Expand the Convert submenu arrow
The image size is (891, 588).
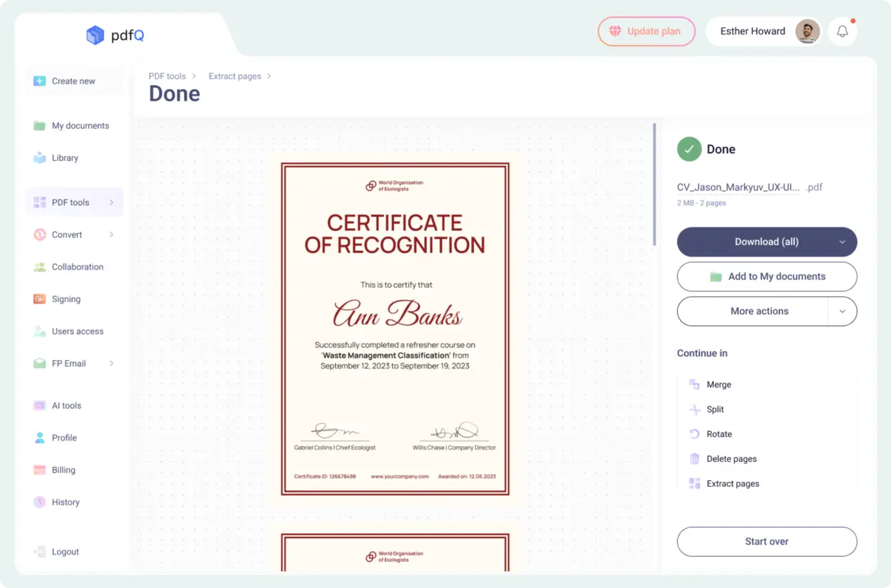[111, 235]
